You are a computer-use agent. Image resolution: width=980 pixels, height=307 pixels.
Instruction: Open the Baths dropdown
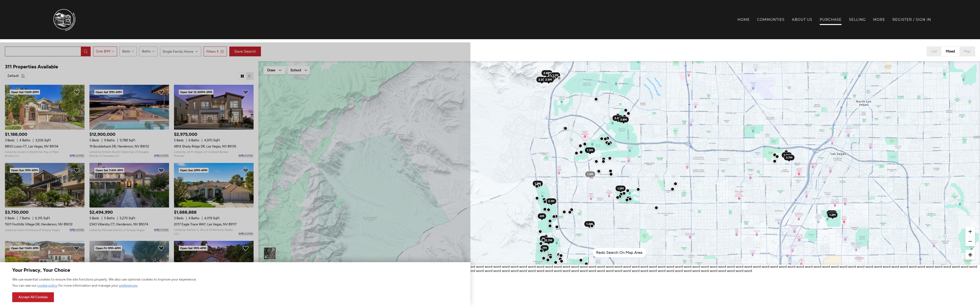148,51
